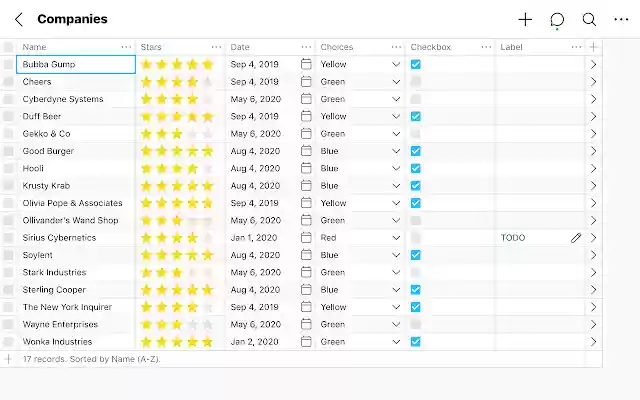Open Soylent record detail arrow
The width and height of the screenshot is (640, 400).
tap(593, 255)
